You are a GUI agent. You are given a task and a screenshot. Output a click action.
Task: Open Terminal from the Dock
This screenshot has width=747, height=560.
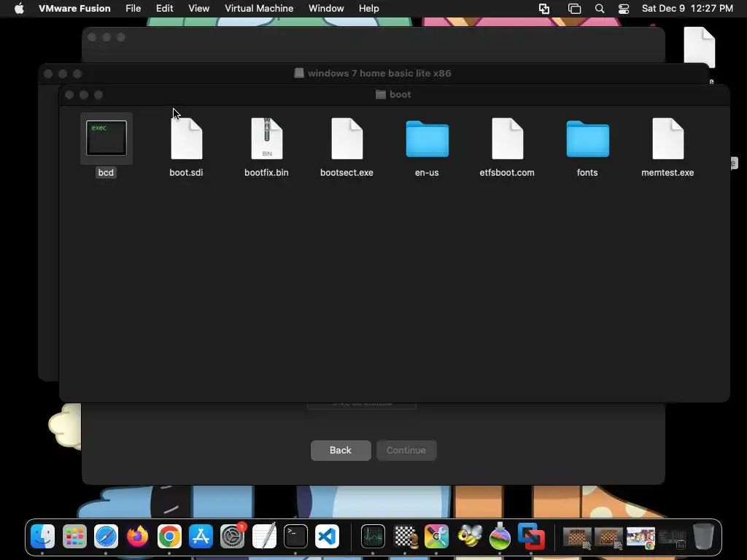[295, 536]
